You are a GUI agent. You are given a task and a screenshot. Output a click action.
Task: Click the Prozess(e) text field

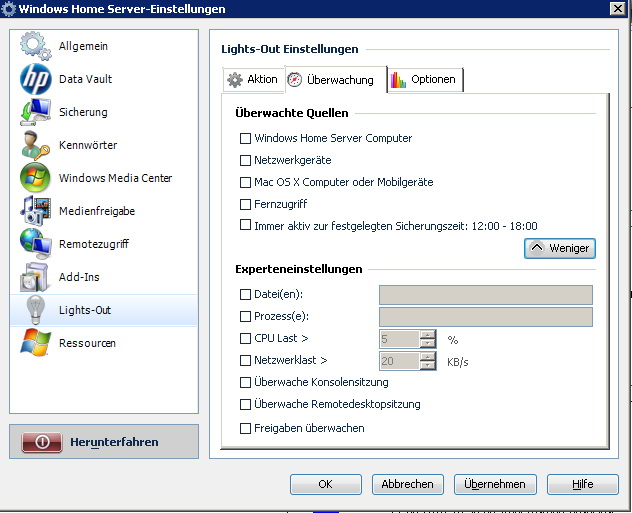point(486,317)
